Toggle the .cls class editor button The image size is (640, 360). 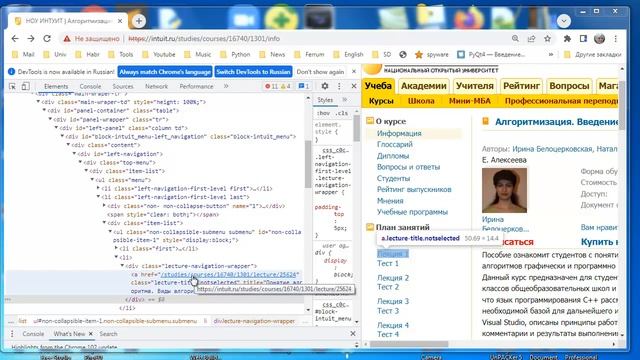342,113
